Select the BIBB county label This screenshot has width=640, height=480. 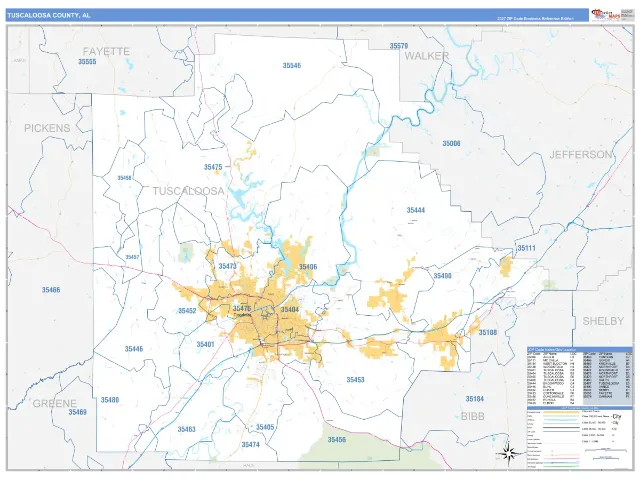pyautogui.click(x=472, y=416)
